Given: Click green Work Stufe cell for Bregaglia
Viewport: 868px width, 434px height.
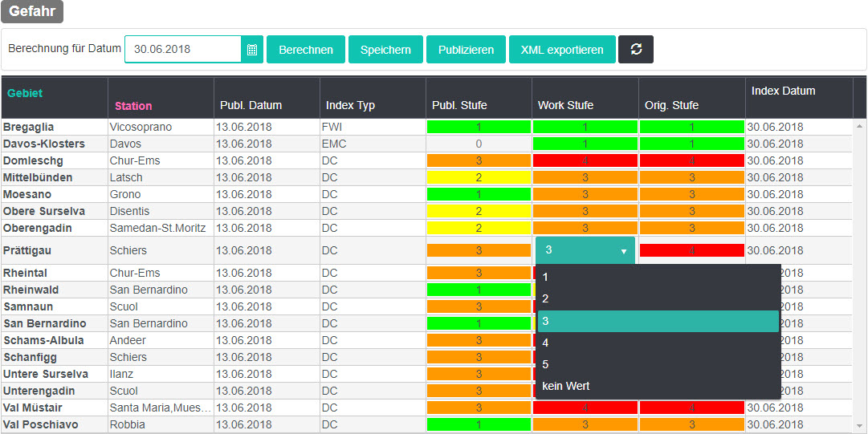Looking at the screenshot, I should click(585, 128).
